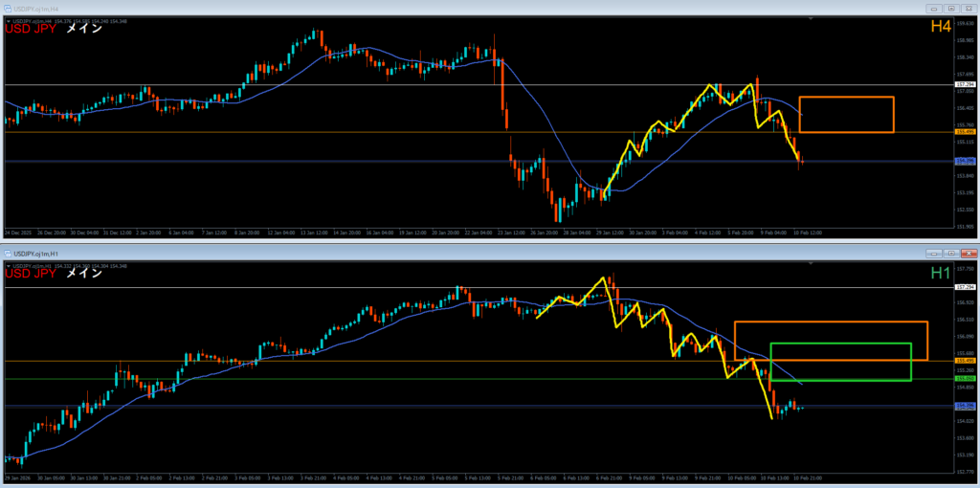Click the green 155.060 price tag in the H1 chart
Viewport: 980px width, 488px height.
coord(965,379)
